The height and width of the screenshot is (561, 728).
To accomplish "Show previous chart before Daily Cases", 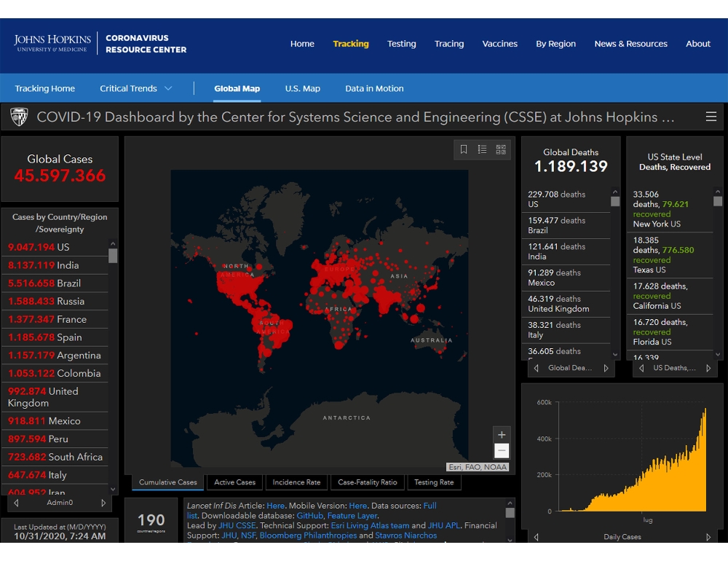I will pyautogui.click(x=537, y=537).
